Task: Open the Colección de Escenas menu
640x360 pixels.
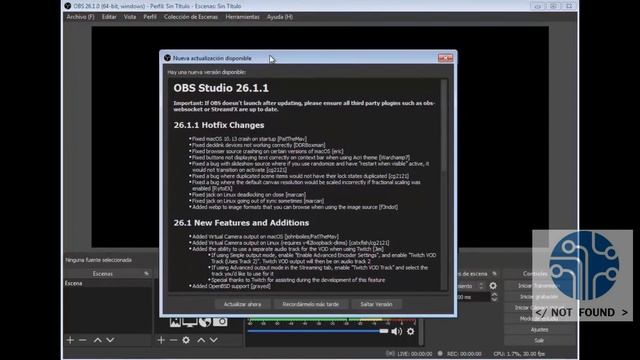Action: pos(191,17)
